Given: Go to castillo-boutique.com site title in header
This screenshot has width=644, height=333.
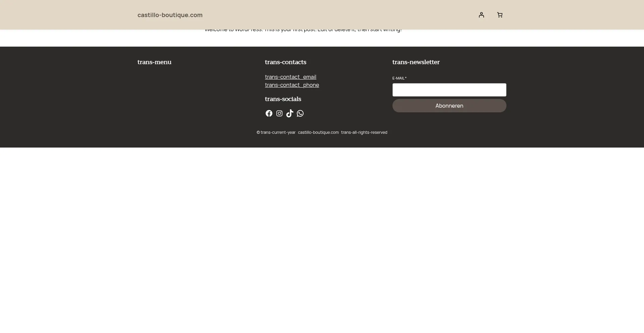Looking at the screenshot, I should 170,15.
